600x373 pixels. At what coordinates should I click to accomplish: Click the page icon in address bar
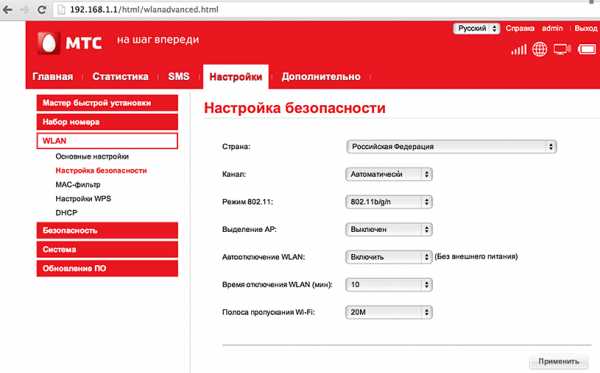point(61,10)
